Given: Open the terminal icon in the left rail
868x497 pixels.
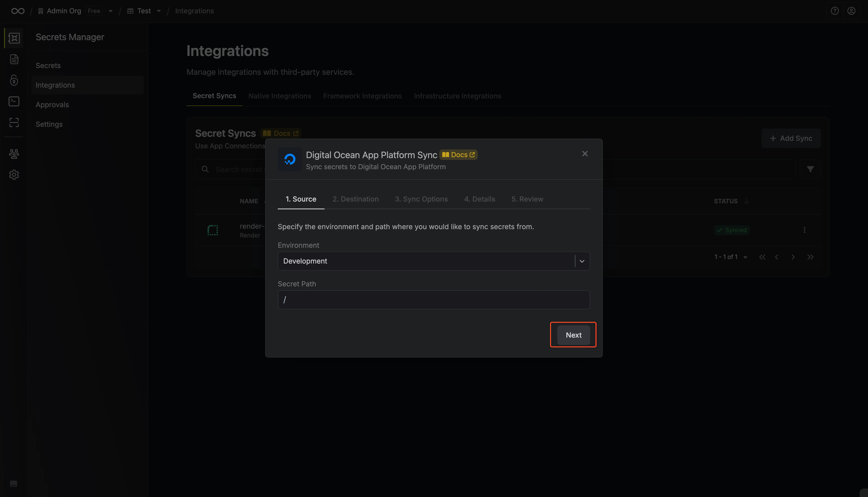Looking at the screenshot, I should point(14,101).
